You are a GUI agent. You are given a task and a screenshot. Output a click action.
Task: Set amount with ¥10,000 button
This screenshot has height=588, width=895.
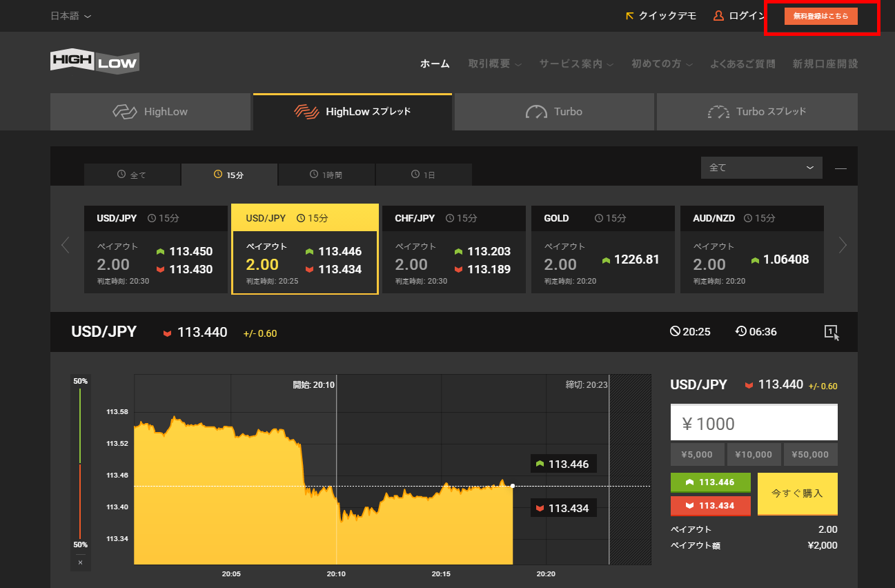point(754,455)
